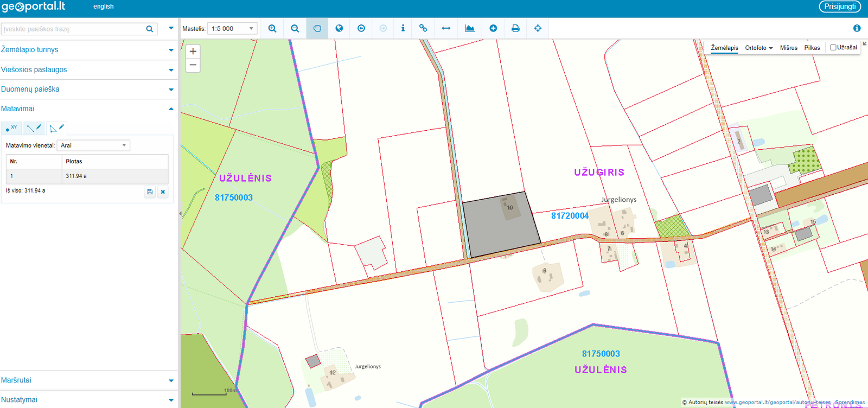Select the Mišrus basemap tab

[788, 48]
